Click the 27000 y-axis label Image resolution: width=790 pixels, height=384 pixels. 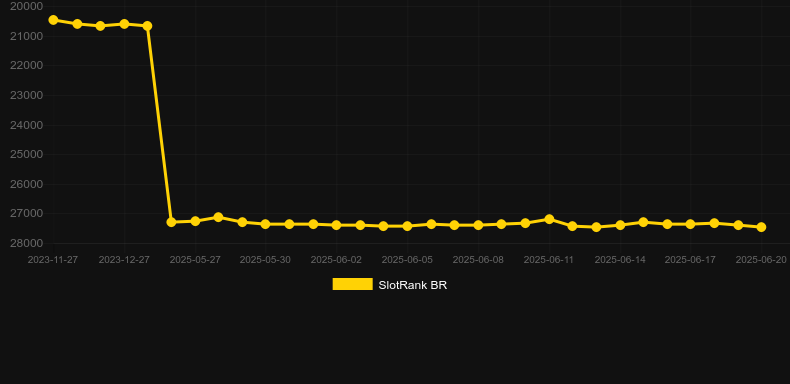coord(26,214)
